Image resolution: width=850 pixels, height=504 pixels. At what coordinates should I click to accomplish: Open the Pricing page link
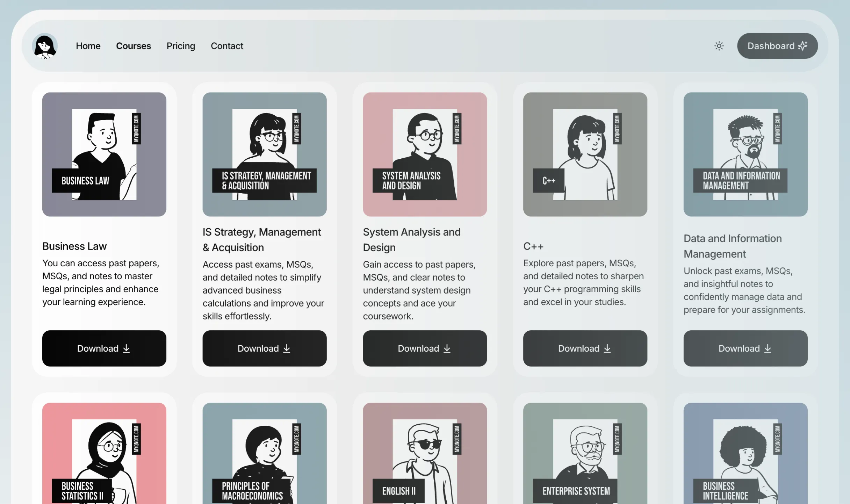click(181, 46)
